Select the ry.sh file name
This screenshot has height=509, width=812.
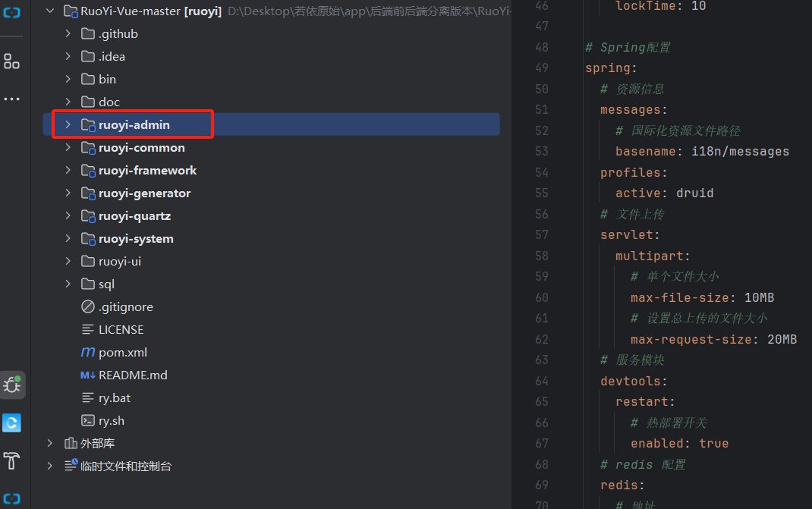coord(112,420)
